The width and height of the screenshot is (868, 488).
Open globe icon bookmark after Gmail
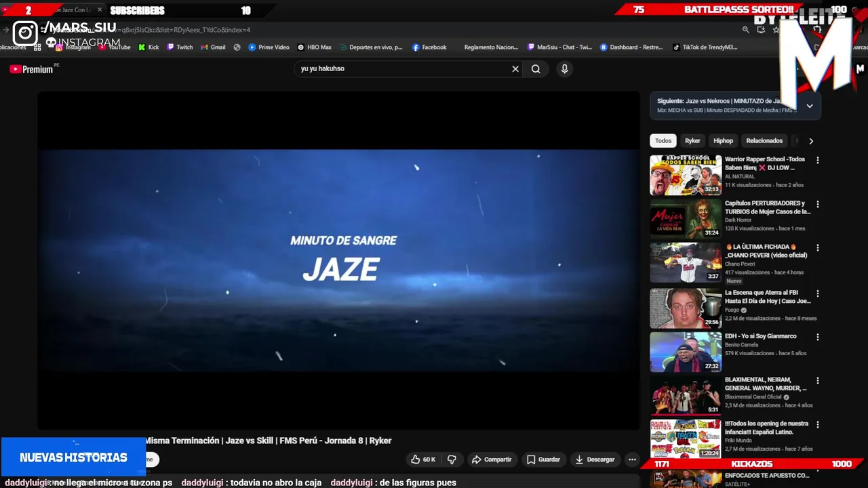point(237,47)
